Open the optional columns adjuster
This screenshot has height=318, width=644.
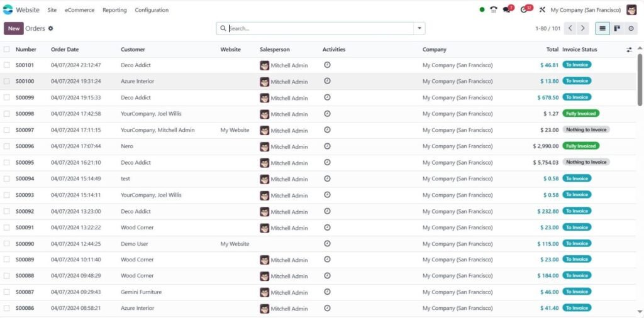point(629,50)
